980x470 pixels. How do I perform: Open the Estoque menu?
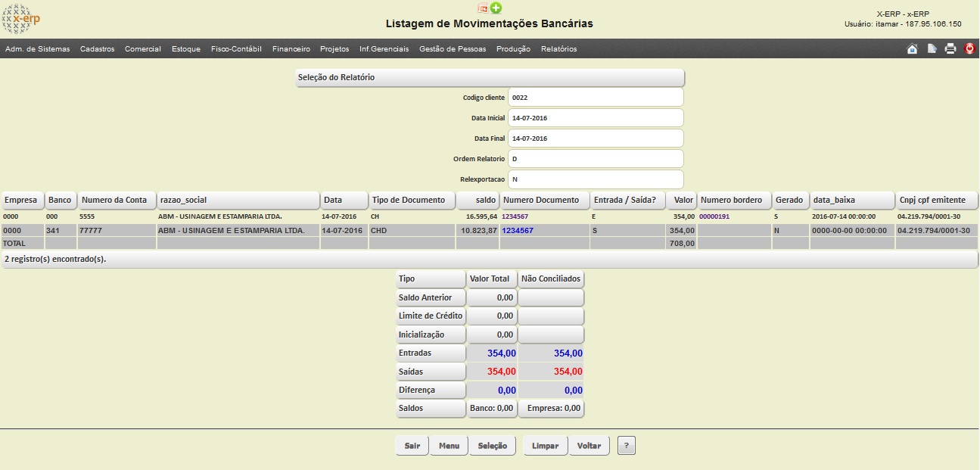[186, 49]
